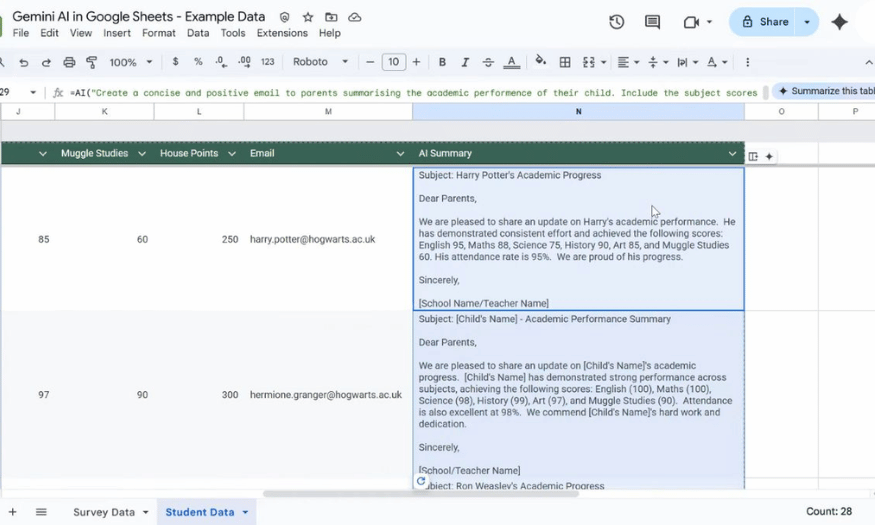
Task: Click Summarize this table button
Action: 825,91
